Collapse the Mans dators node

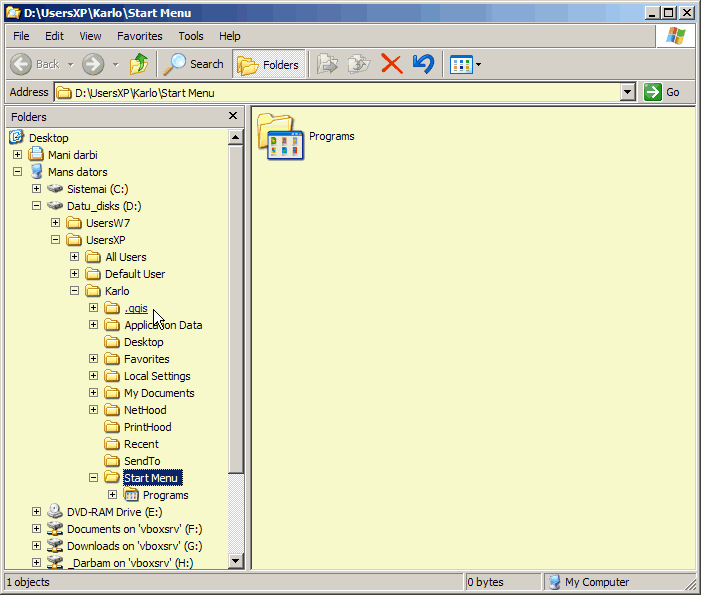click(17, 172)
